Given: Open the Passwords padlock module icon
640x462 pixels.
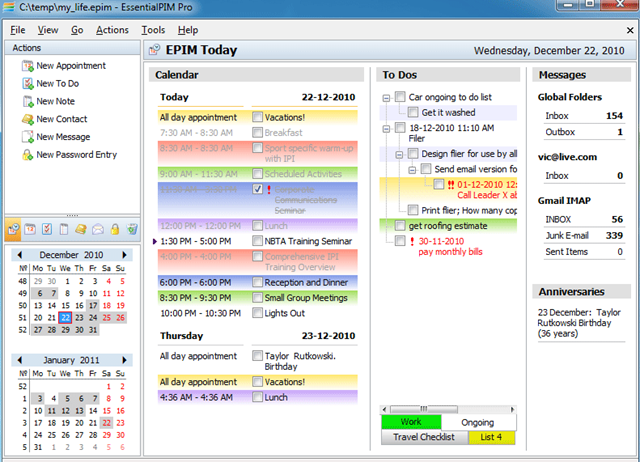Looking at the screenshot, I should 115,229.
